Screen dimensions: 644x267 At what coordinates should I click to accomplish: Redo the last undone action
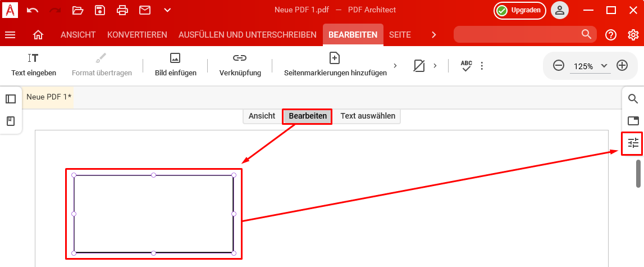tap(55, 10)
